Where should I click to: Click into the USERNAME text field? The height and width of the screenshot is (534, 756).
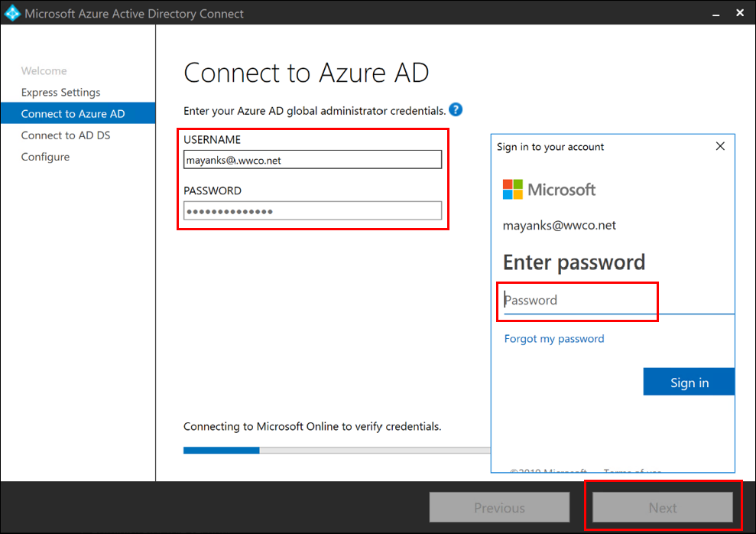click(x=313, y=159)
